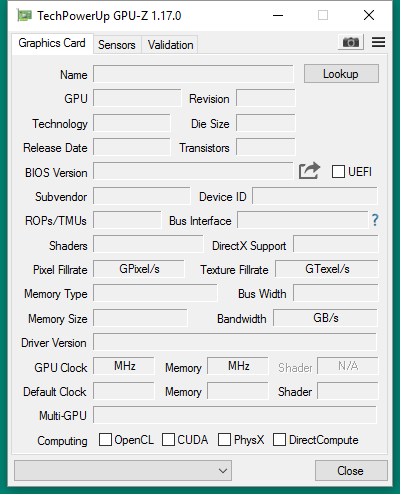This screenshot has height=494, width=400.
Task: Click the screenshot camera icon
Action: (x=351, y=42)
